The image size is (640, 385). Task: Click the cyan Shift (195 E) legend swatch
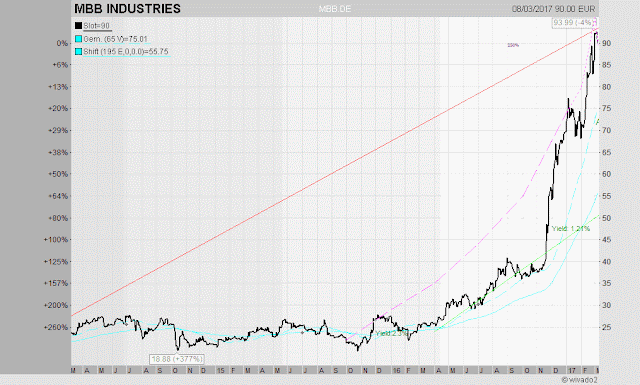(78, 52)
